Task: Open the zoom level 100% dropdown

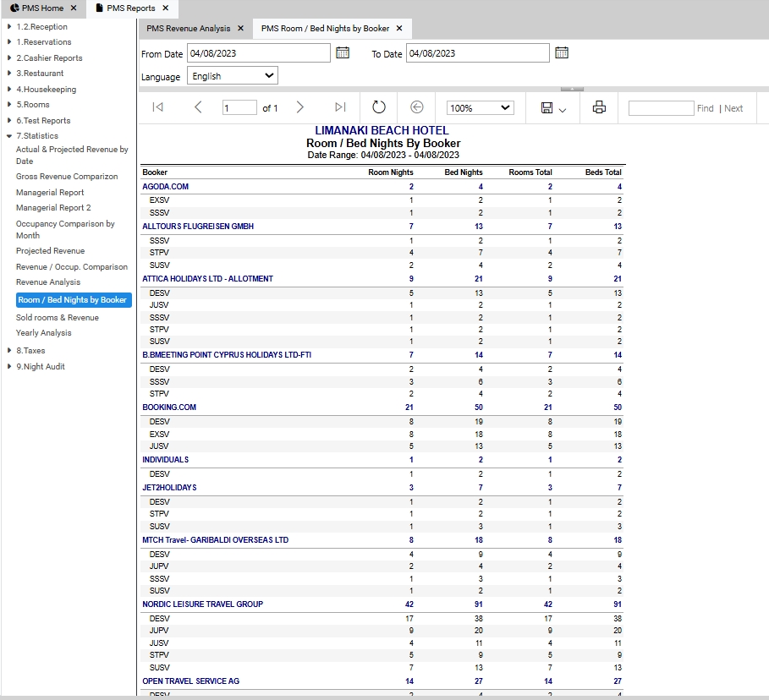Action: pos(481,108)
